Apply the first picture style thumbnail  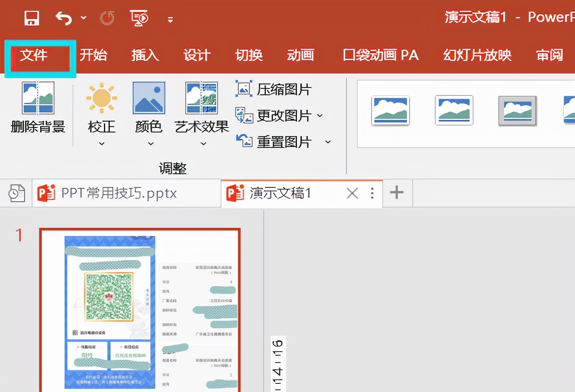pyautogui.click(x=391, y=110)
